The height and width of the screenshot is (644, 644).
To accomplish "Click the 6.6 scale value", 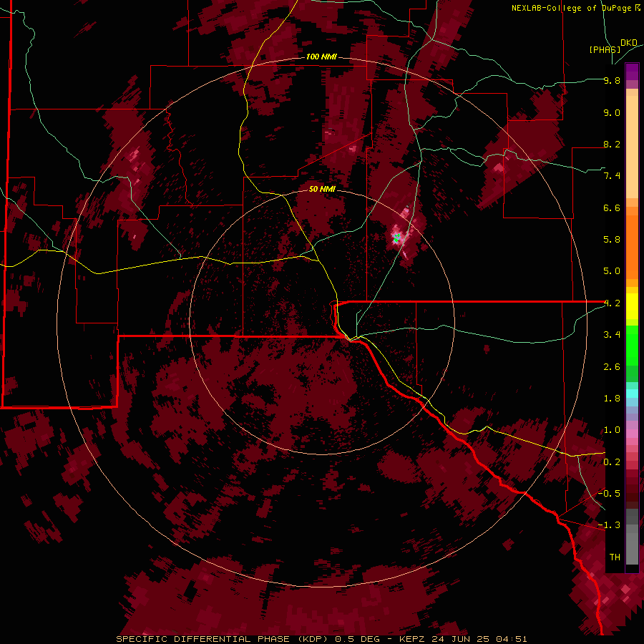I will coord(612,208).
